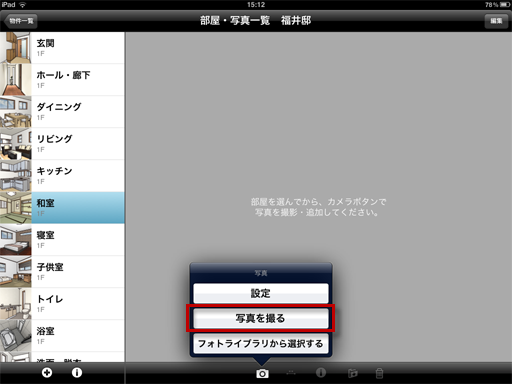Choose 写真を撮る to take a photo
Screen dimensions: 512x384
261,318
